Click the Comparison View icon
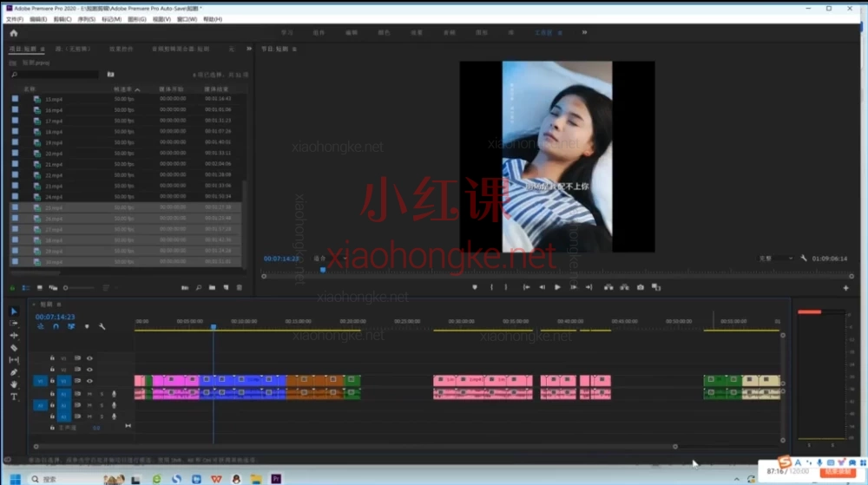Screen dimensions: 868x485 coord(656,287)
